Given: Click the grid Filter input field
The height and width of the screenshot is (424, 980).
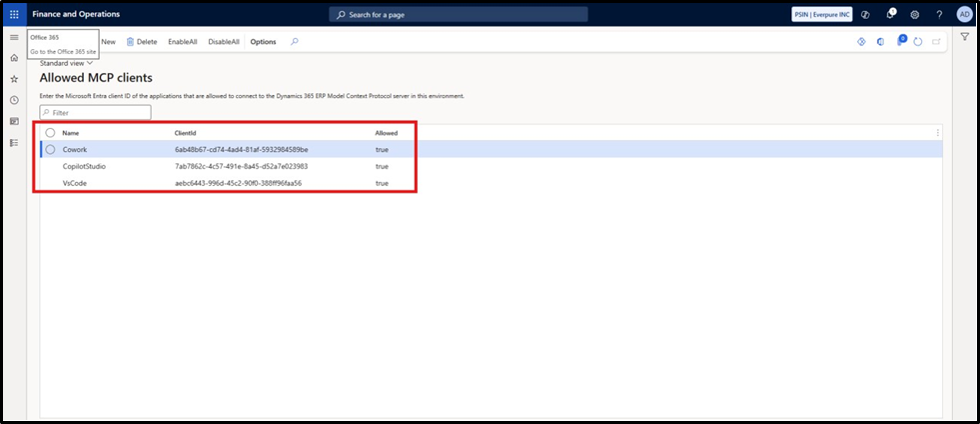Looking at the screenshot, I should 95,113.
